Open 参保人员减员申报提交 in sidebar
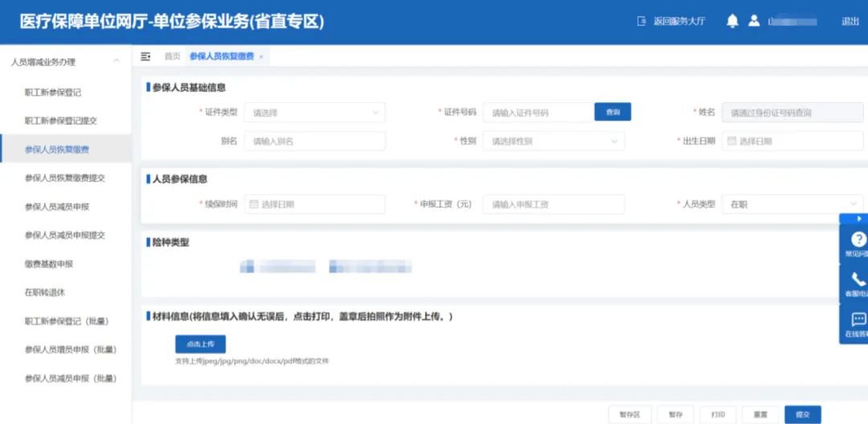Screen dimensions: 868x424 [65, 235]
